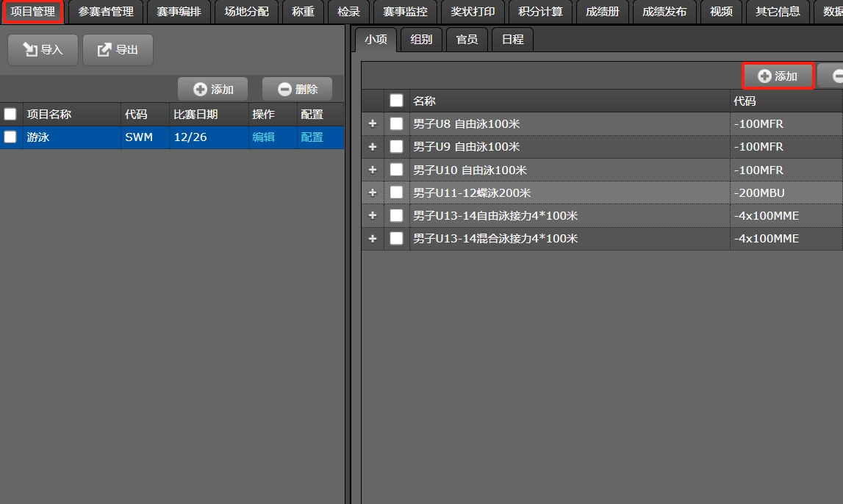Expand the 男子U8 自由泳100米 row
Screen dimensions: 843x504
tap(372, 123)
